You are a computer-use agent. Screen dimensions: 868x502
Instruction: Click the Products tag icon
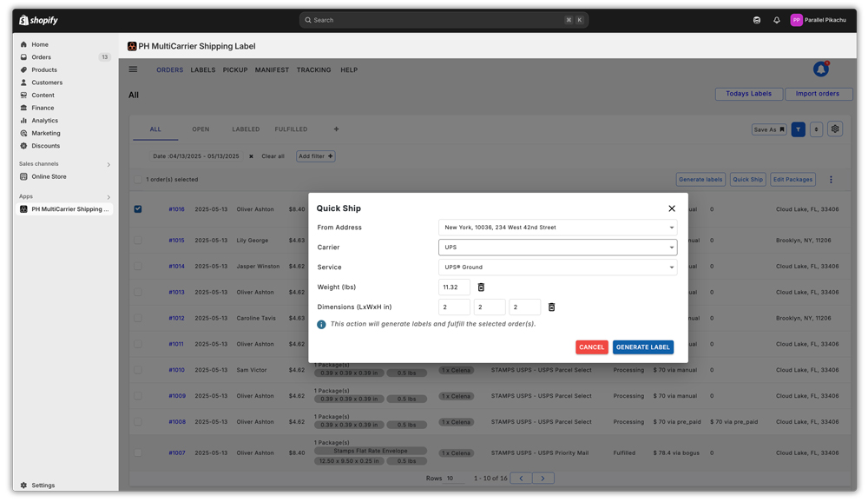click(23, 69)
